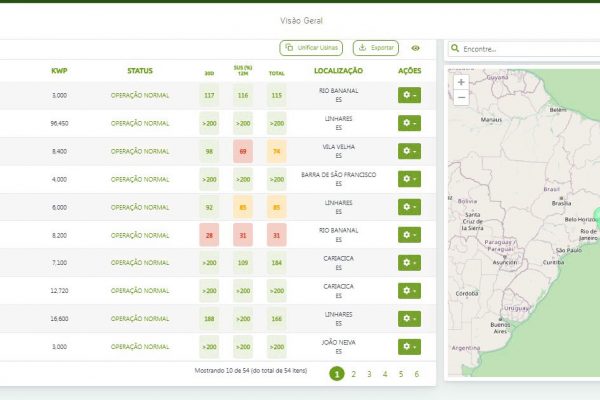600x400 pixels.
Task: Sort table by STATUS column header
Action: point(140,71)
